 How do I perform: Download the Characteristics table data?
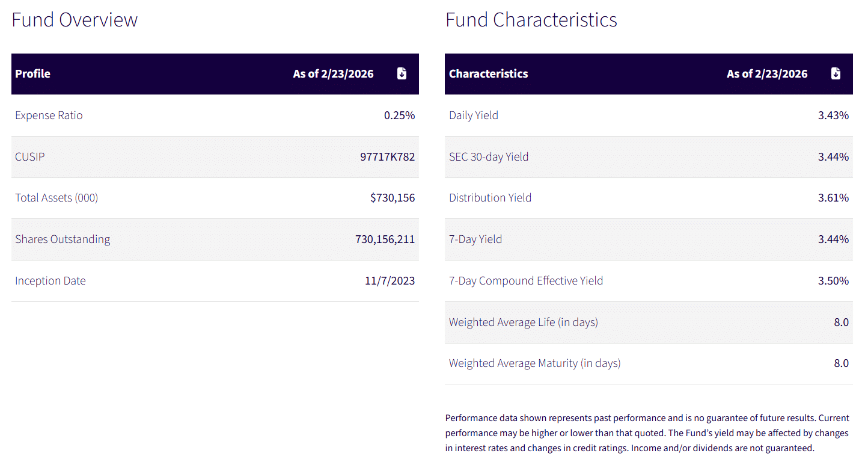(836, 73)
